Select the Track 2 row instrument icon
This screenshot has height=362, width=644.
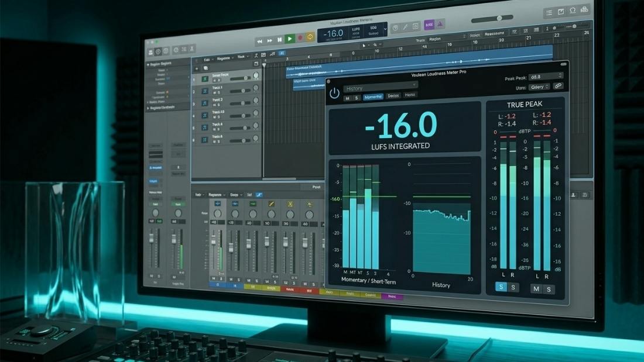tap(204, 104)
